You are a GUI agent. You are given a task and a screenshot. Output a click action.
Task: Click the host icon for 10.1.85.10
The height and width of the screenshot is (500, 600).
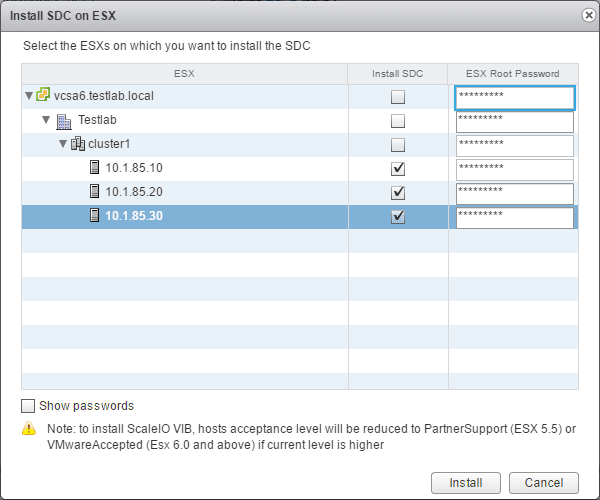pos(95,168)
